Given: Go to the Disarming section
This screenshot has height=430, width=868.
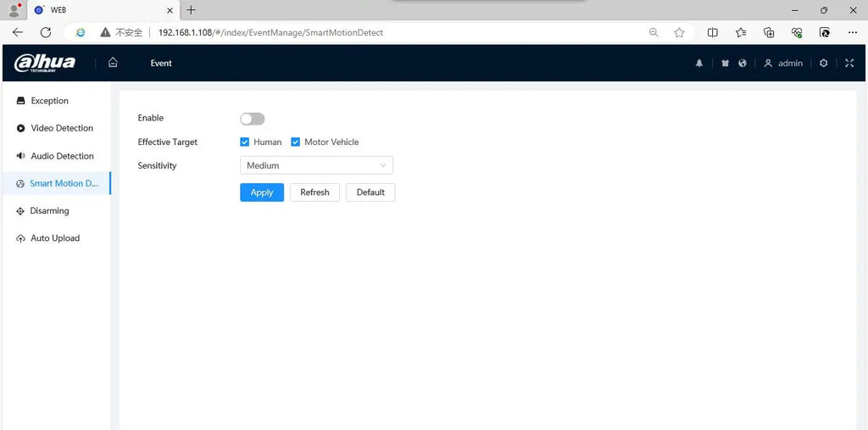Looking at the screenshot, I should point(49,211).
